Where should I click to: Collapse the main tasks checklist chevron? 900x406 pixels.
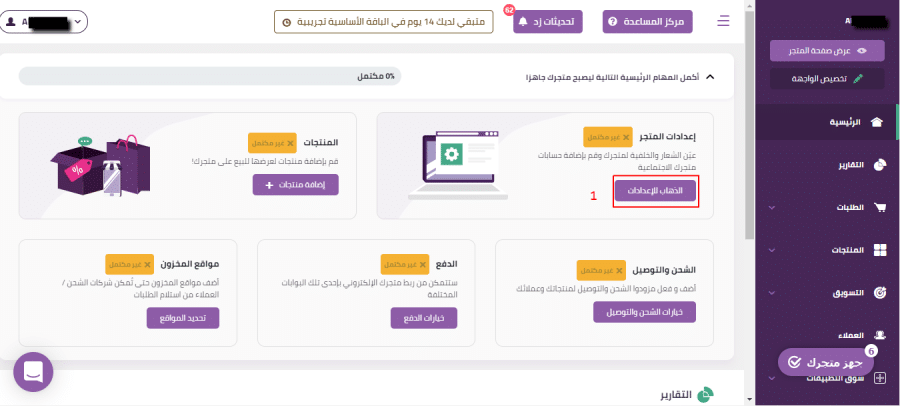[x=710, y=76]
